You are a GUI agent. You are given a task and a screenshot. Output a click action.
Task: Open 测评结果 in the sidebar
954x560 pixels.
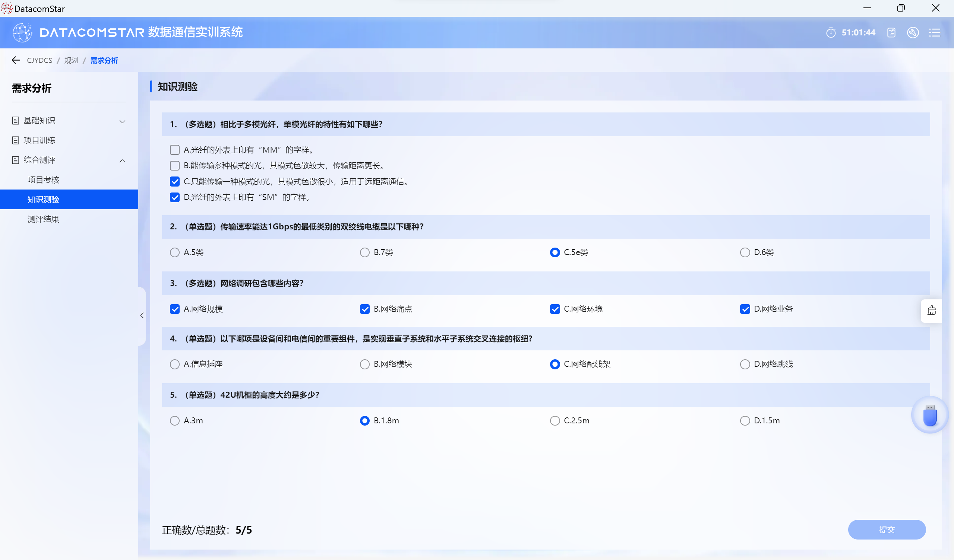click(44, 219)
